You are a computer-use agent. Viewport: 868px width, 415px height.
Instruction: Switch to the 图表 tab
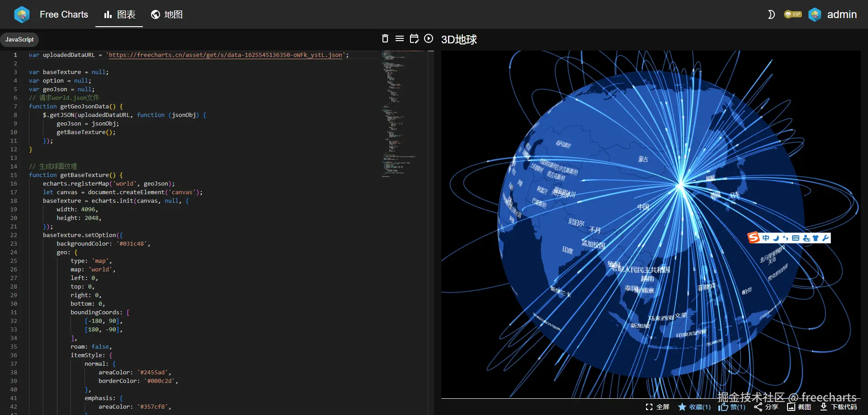[x=119, y=14]
